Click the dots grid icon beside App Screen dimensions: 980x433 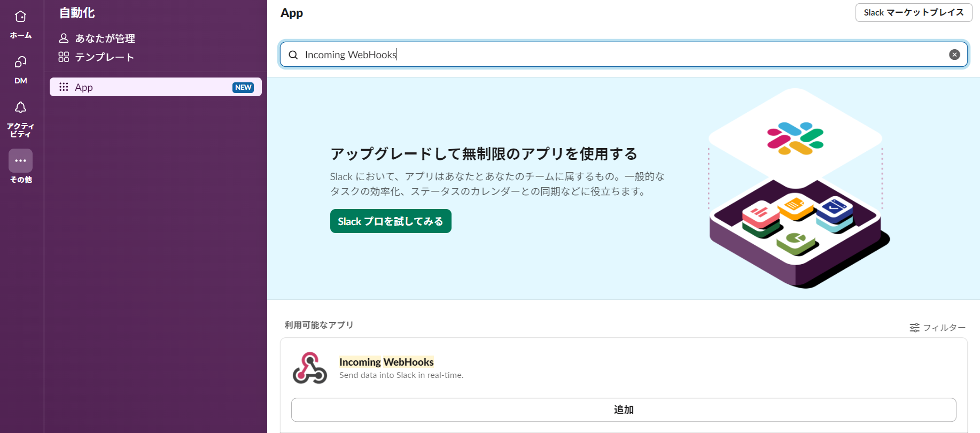pyautogui.click(x=64, y=87)
